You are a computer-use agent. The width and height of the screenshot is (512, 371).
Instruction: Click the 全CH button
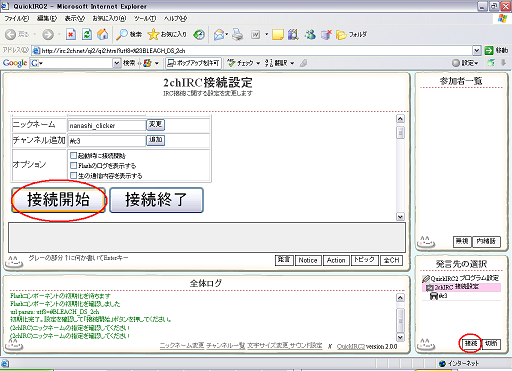pos(391,260)
